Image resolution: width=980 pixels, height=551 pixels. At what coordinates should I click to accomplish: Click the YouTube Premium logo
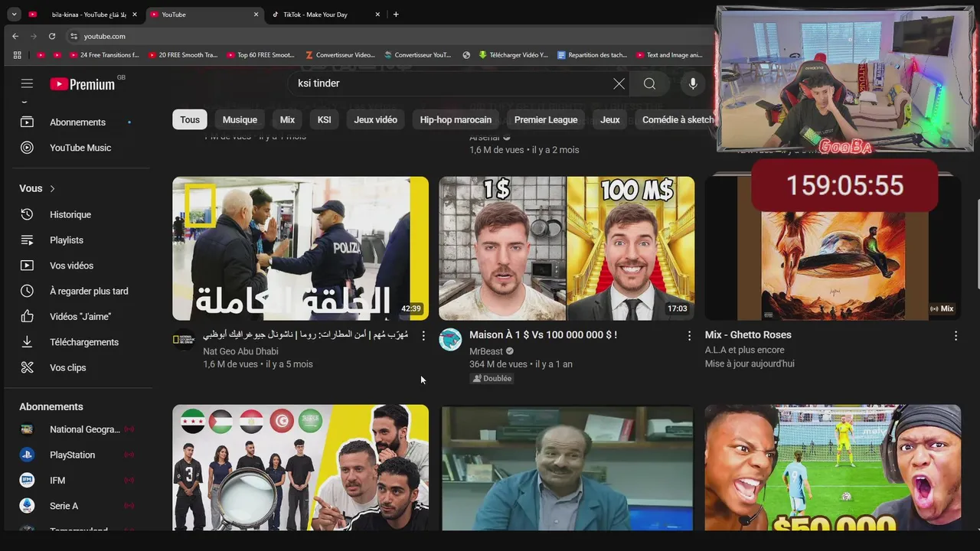click(83, 84)
